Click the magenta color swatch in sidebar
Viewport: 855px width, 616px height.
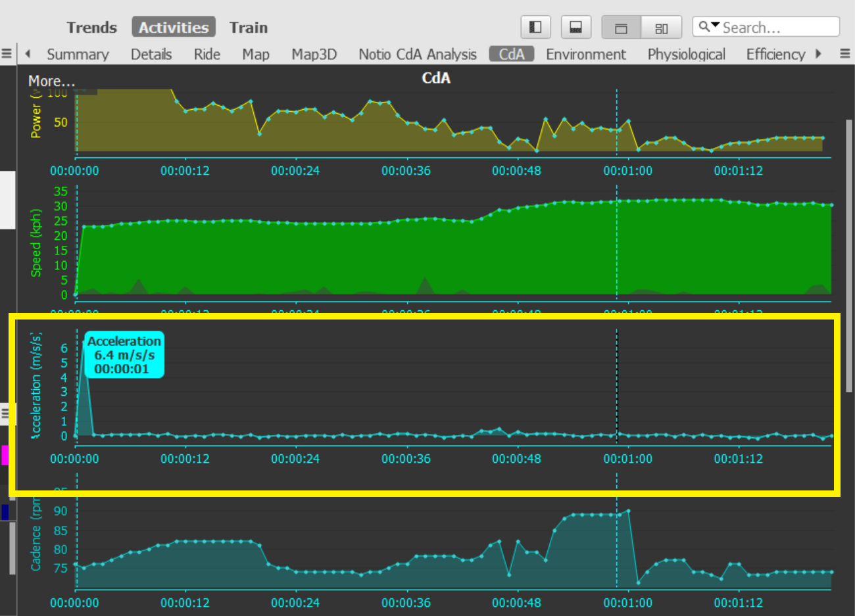(5, 455)
